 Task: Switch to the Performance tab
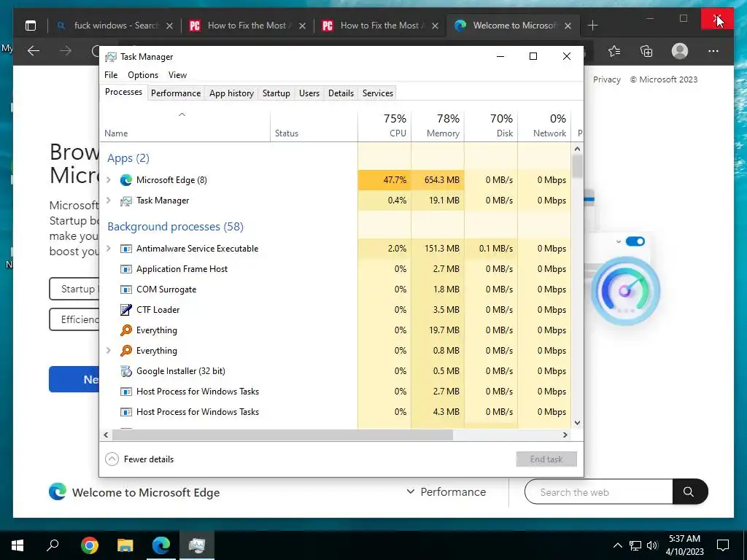coord(176,93)
